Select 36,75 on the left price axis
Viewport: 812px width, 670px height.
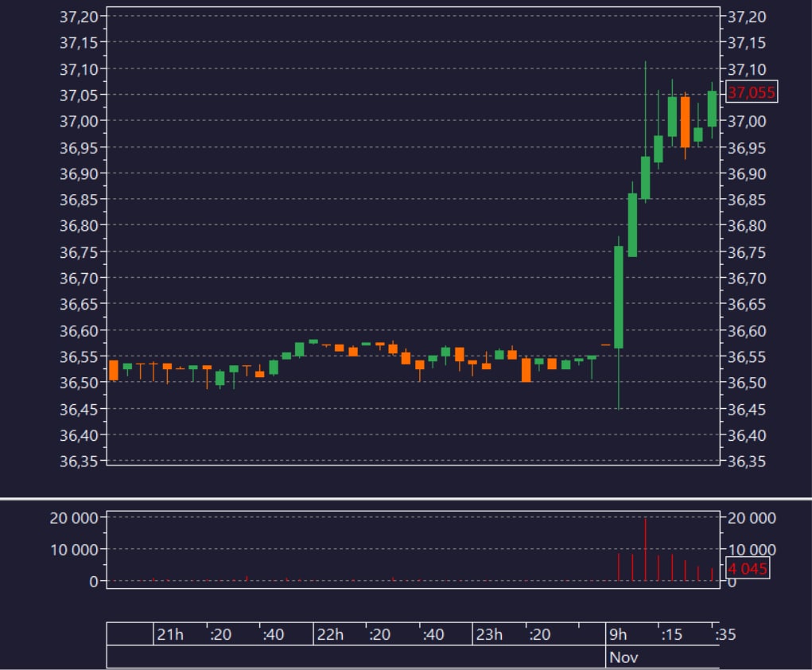click(79, 252)
